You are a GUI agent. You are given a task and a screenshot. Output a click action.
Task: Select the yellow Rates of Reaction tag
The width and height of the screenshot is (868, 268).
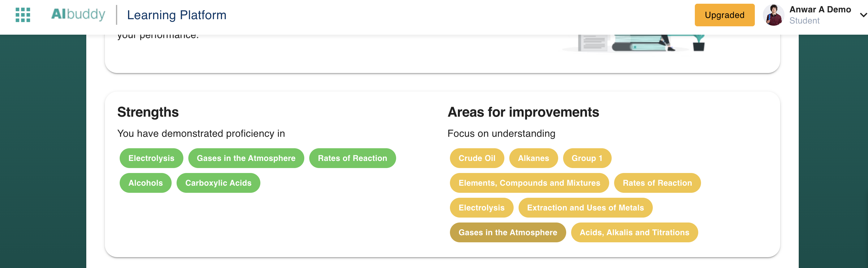657,183
